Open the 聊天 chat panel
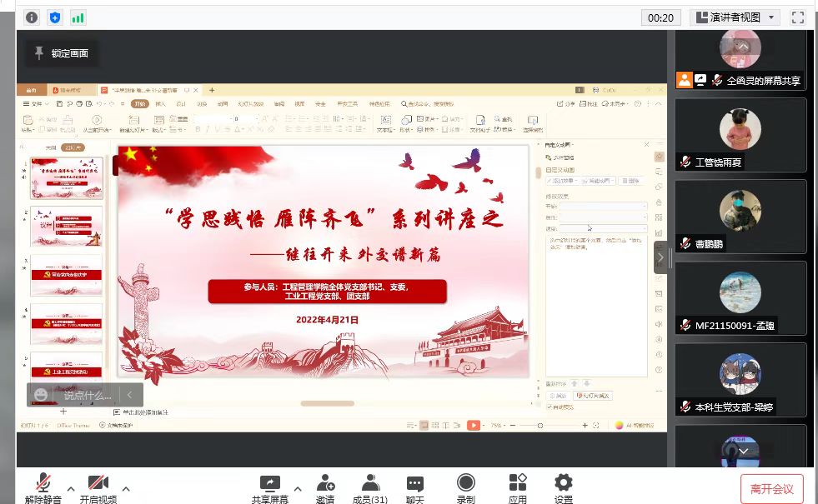818x504 pixels. pos(414,487)
